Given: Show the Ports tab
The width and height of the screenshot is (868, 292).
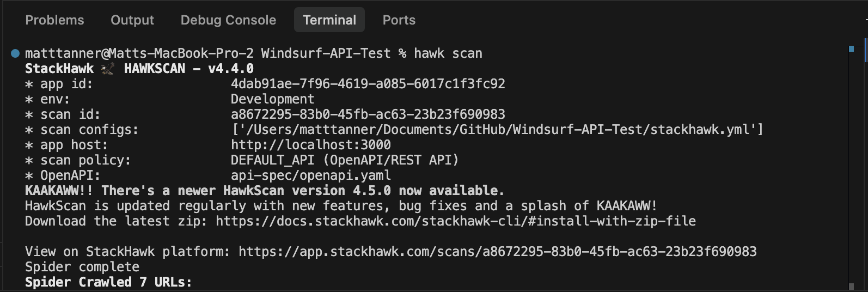Looking at the screenshot, I should coord(399,20).
